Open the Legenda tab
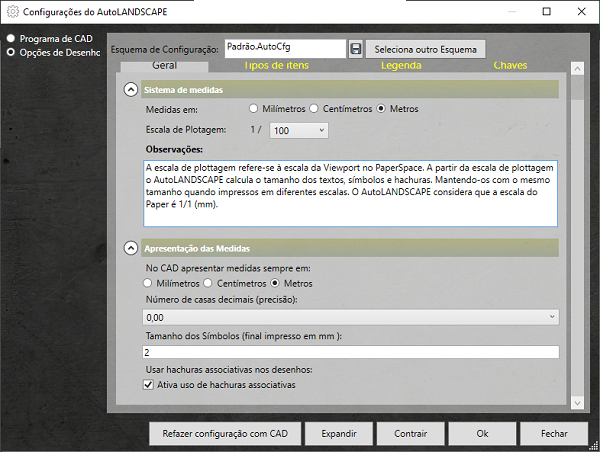600x452 pixels. click(401, 66)
